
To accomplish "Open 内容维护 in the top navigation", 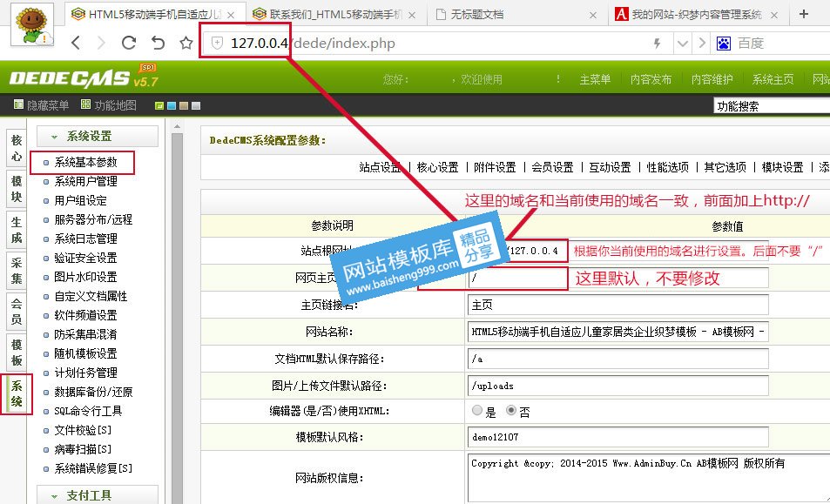I will 712,79.
